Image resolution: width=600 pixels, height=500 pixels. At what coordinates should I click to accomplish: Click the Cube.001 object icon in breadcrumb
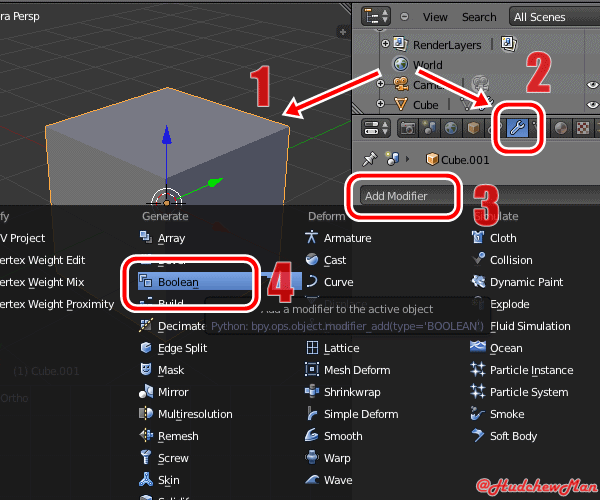pos(432,159)
